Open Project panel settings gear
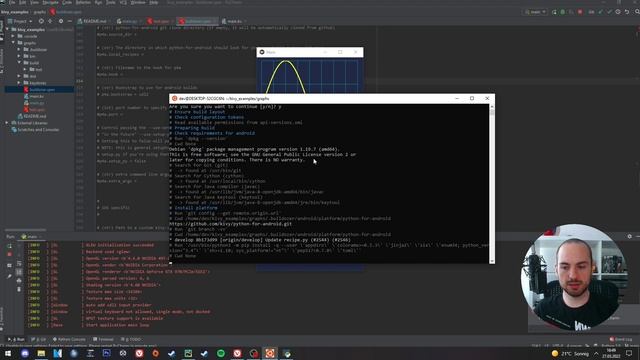640x360 pixels. pyautogui.click(x=61, y=21)
